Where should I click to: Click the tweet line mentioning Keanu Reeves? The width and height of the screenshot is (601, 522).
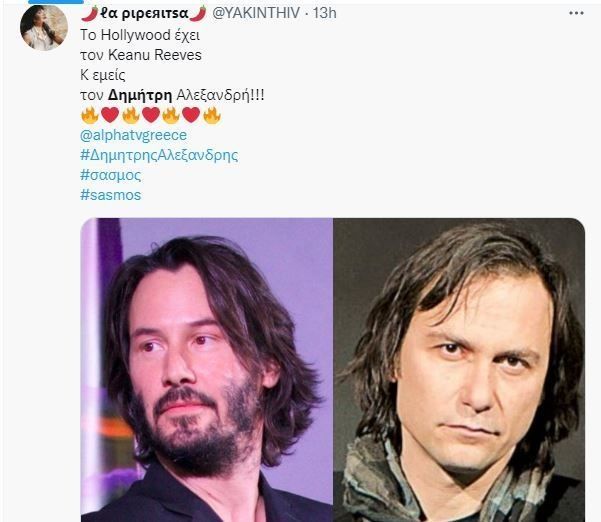point(141,55)
